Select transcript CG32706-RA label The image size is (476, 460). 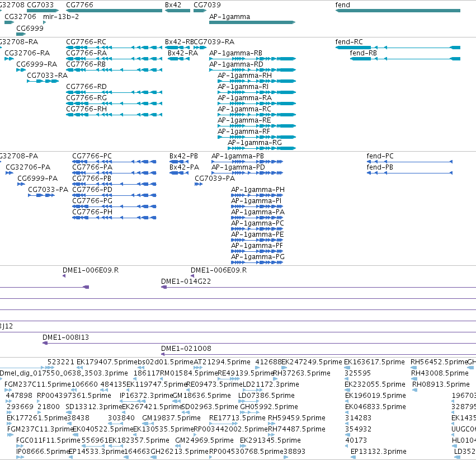[27, 53]
